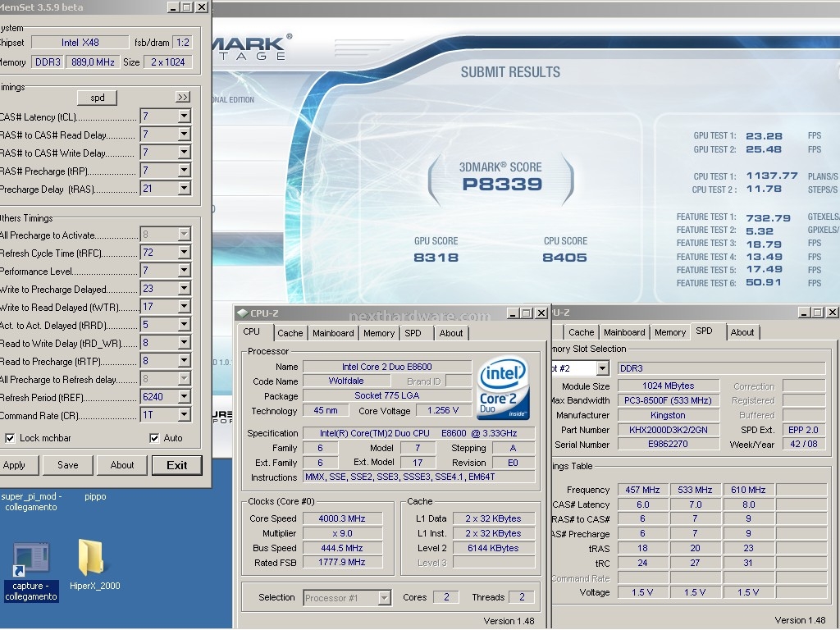The width and height of the screenshot is (840, 630).
Task: Open the super_pi_mod collegamento shortcut
Action: (31, 501)
